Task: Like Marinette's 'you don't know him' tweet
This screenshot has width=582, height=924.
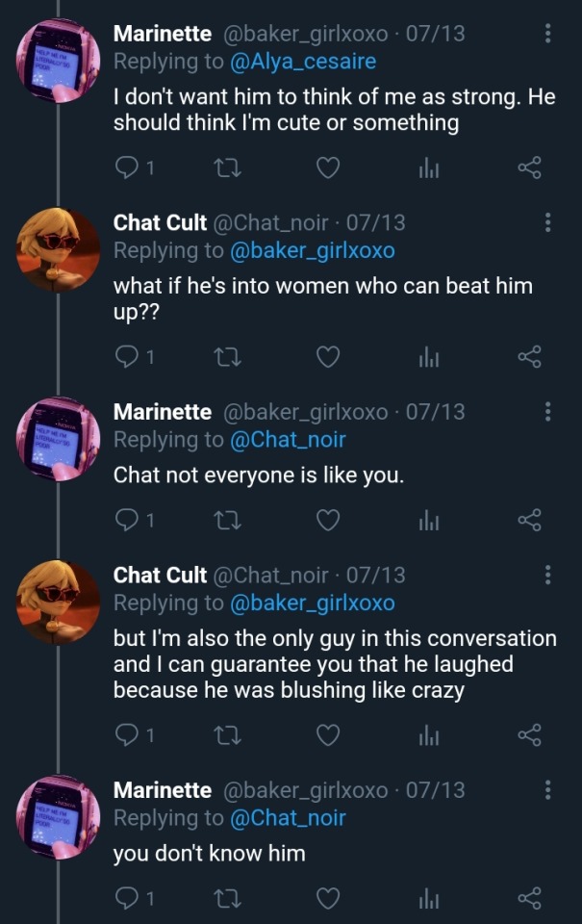Action: [328, 899]
